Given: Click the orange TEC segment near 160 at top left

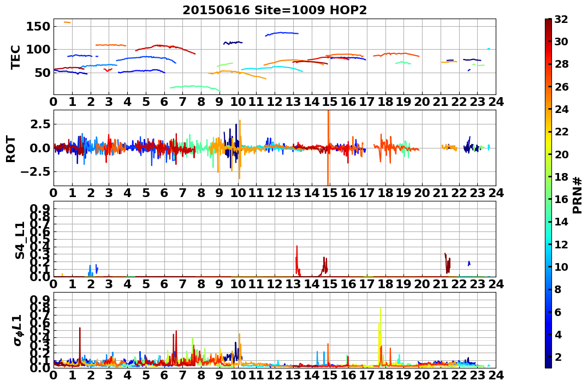Looking at the screenshot, I should click(x=67, y=22).
